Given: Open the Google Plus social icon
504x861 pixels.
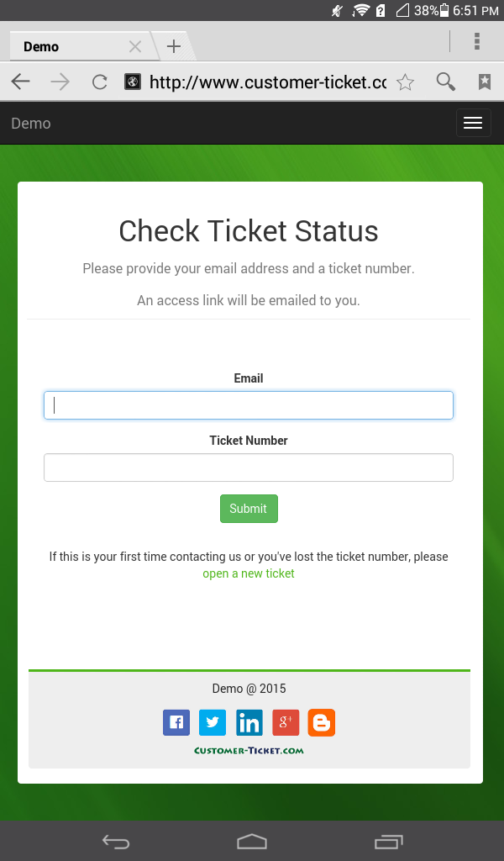Looking at the screenshot, I should 285,722.
